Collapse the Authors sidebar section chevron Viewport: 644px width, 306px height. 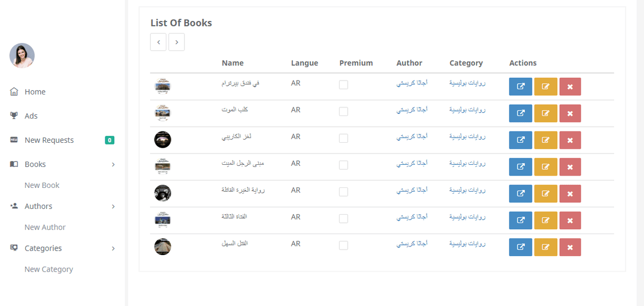(x=113, y=206)
